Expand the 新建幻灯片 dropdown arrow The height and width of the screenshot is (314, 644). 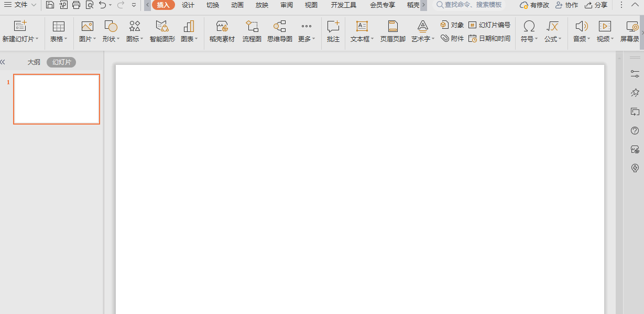click(37, 39)
